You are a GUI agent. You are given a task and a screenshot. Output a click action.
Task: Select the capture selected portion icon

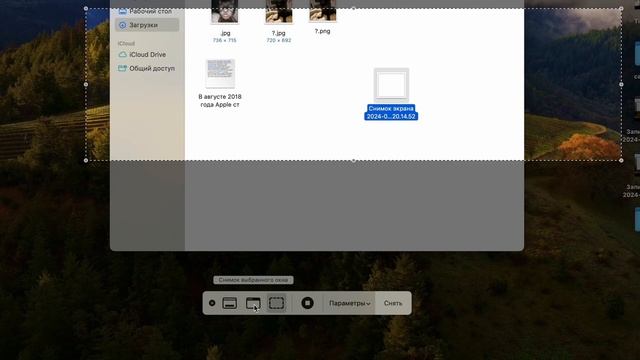pos(276,303)
